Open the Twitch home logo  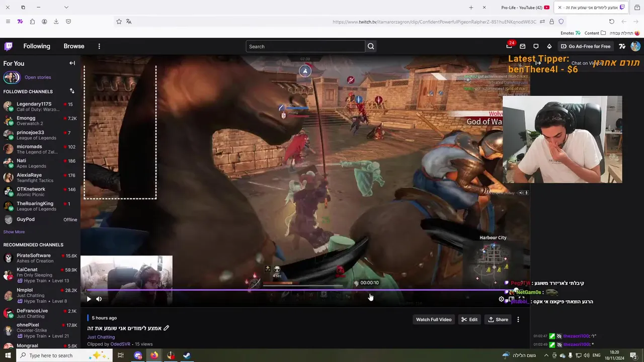[9, 46]
